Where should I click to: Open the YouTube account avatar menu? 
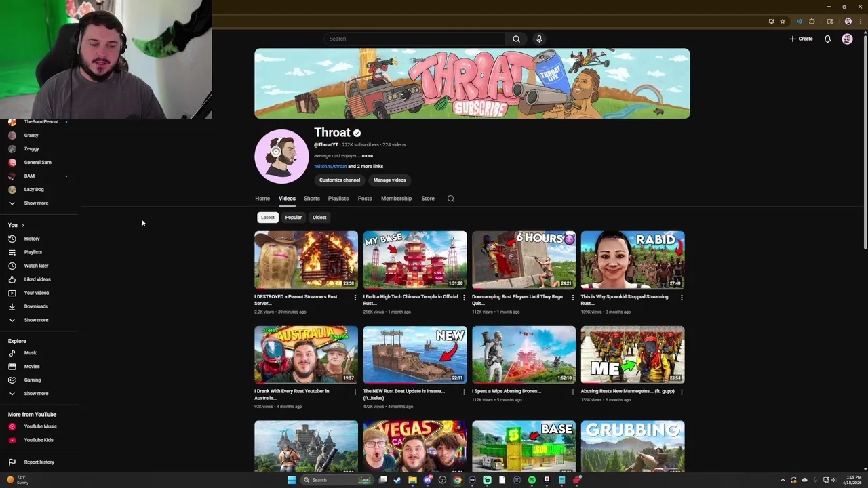click(847, 39)
